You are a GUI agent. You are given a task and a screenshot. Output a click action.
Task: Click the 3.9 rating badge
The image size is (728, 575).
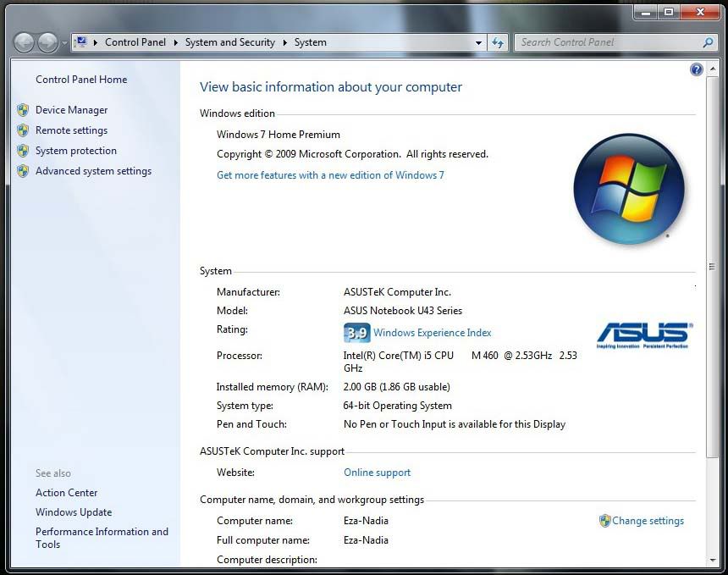[x=357, y=333]
